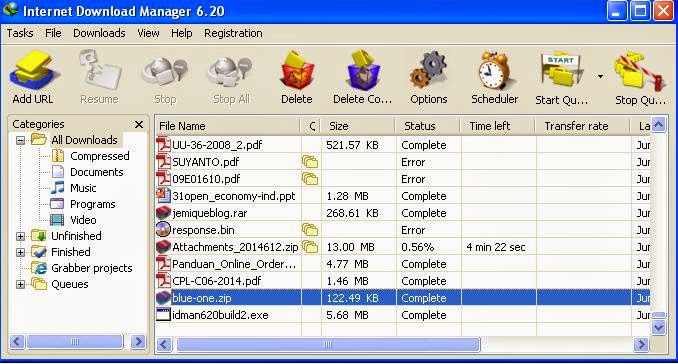Open Options via the gears icon
678x364 pixels.
tap(428, 70)
